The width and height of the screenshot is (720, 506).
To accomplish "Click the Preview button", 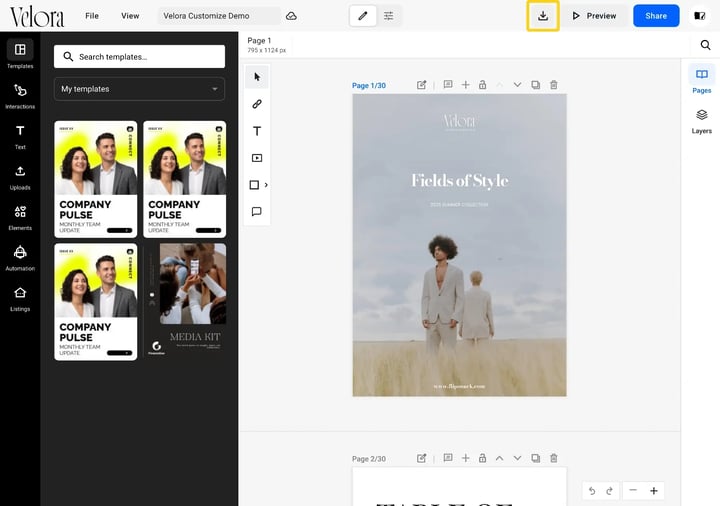I will click(594, 16).
